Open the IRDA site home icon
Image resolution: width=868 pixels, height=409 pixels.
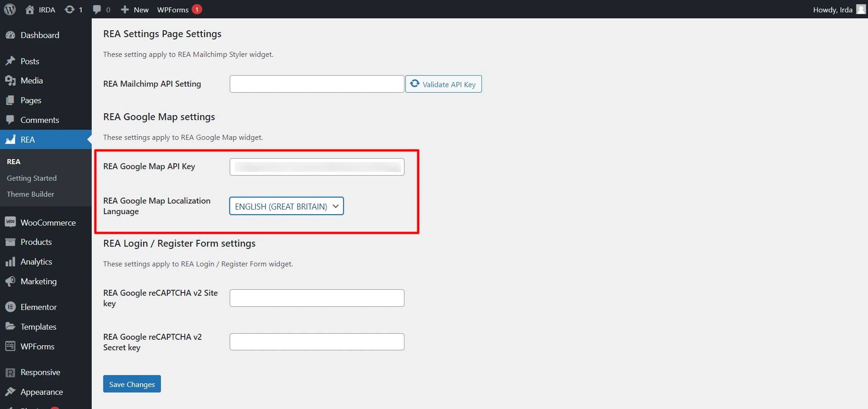point(30,10)
